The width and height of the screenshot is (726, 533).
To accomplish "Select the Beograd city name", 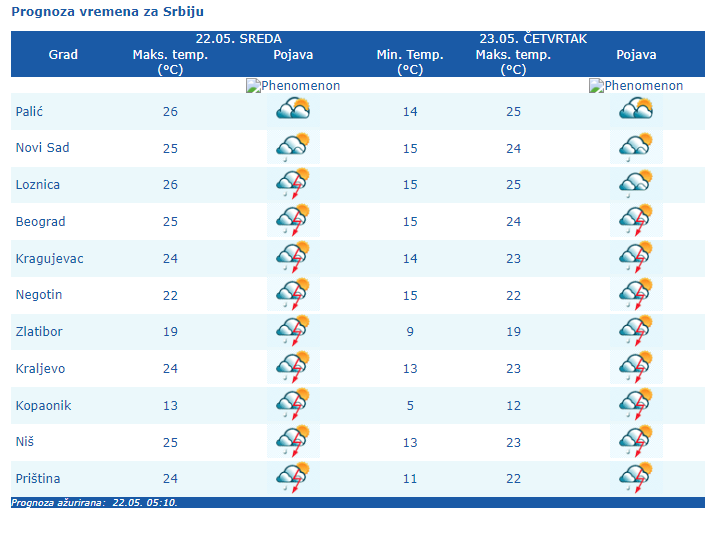I will click(39, 221).
